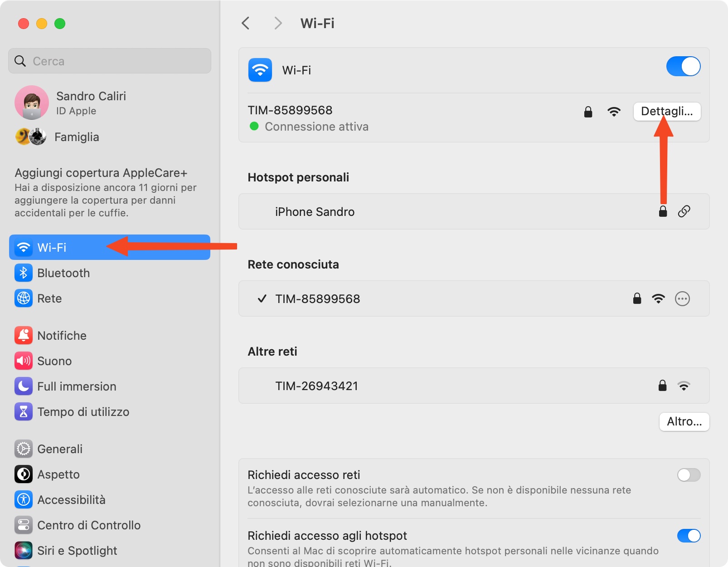Click the Siri e Spotlight icon
Screen dimensions: 728x567
pyautogui.click(x=24, y=550)
